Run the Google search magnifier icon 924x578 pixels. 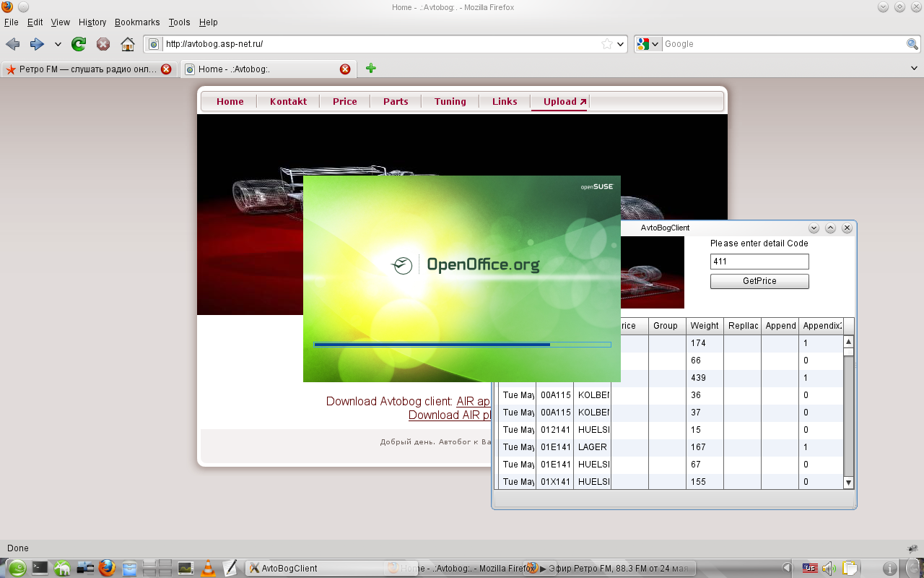(x=912, y=44)
